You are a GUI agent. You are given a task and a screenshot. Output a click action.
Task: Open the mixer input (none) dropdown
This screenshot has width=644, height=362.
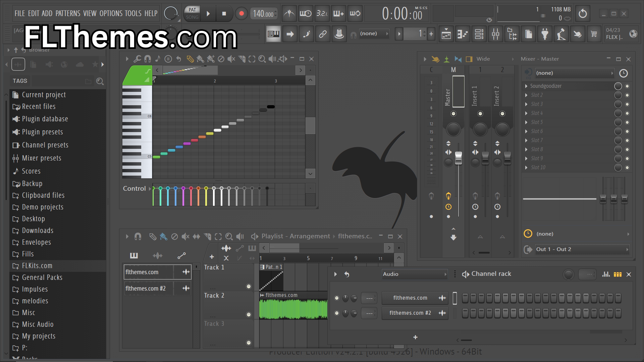point(575,73)
